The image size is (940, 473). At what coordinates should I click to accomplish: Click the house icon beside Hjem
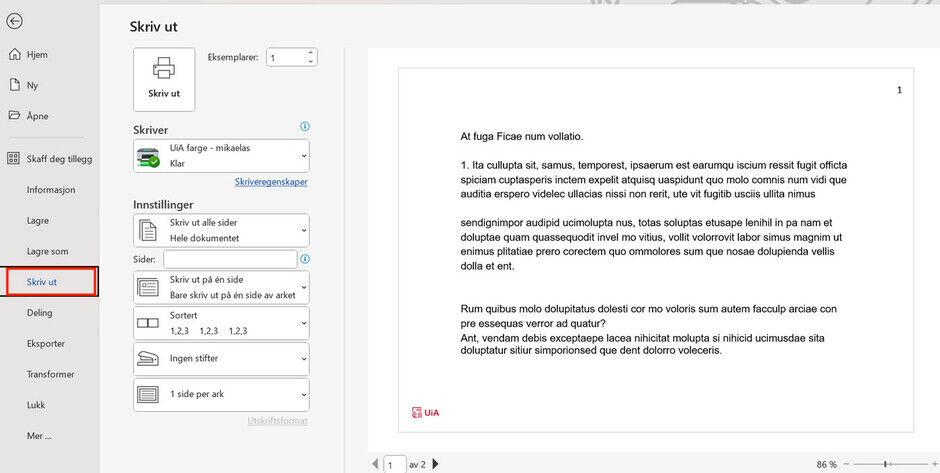14,55
